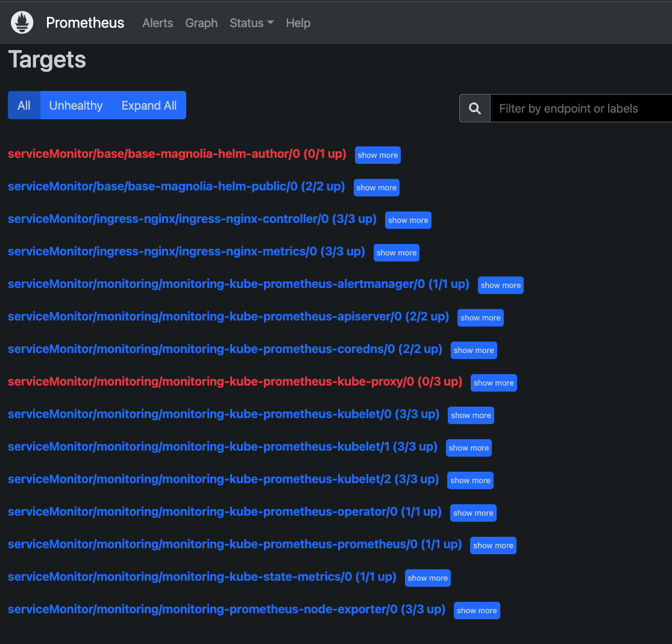Image resolution: width=672 pixels, height=644 pixels.
Task: Click the Filter by endpoint or labels field
Action: 581,108
